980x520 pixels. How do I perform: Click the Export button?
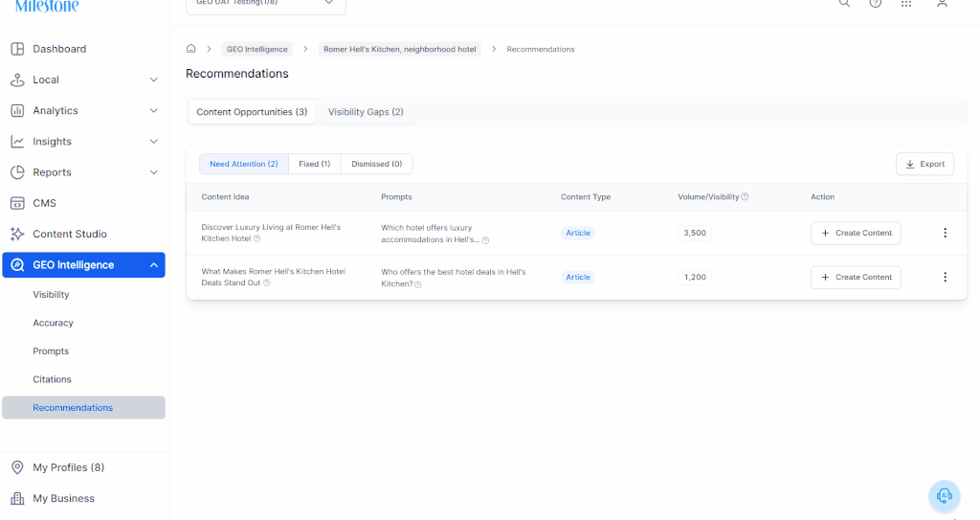coord(925,164)
